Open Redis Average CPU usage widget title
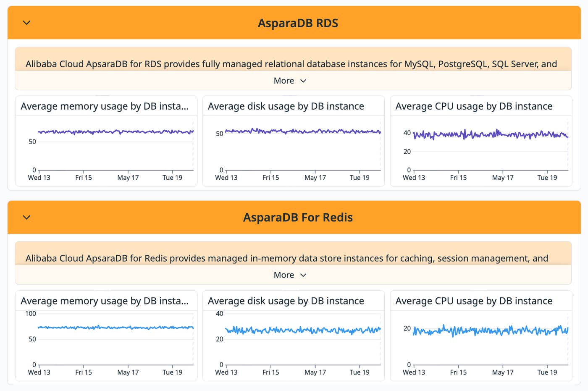 [474, 301]
